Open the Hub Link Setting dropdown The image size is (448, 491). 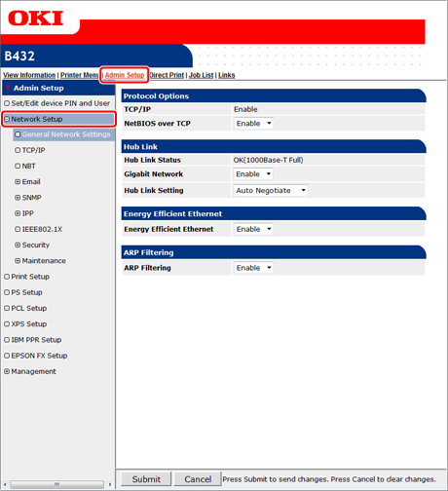(271, 191)
